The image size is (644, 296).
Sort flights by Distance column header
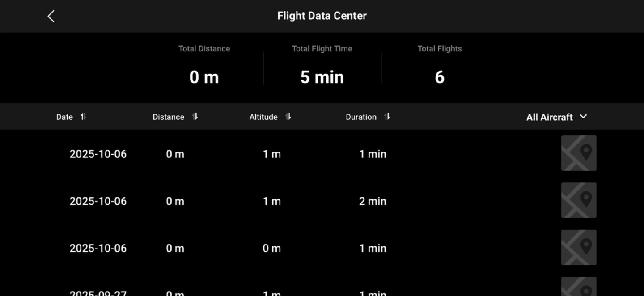168,117
